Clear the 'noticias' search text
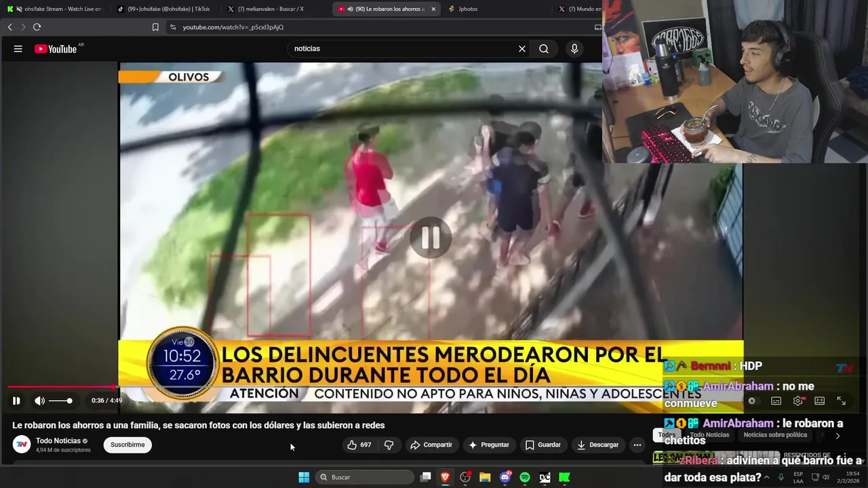The height and width of the screenshot is (488, 868). coord(522,49)
